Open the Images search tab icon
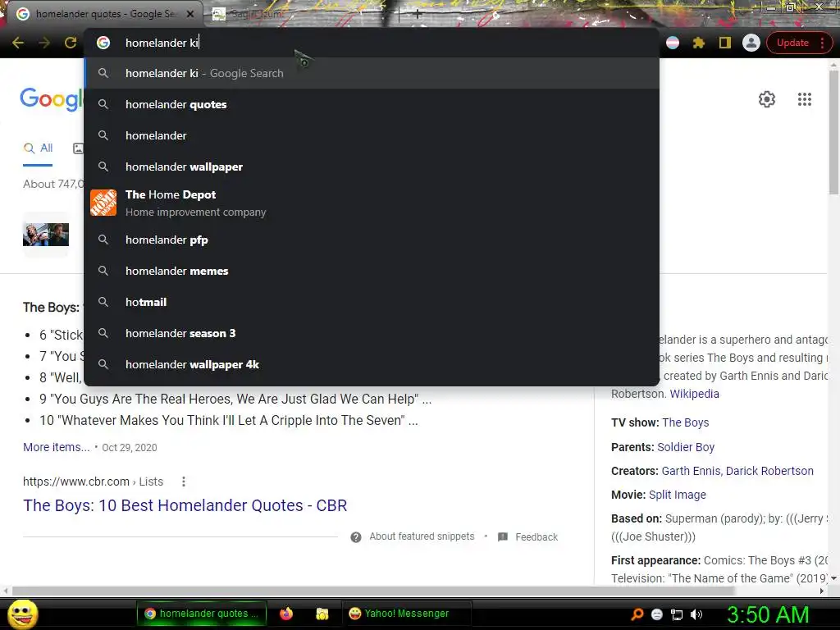Viewport: 840px width, 630px height. (78, 148)
